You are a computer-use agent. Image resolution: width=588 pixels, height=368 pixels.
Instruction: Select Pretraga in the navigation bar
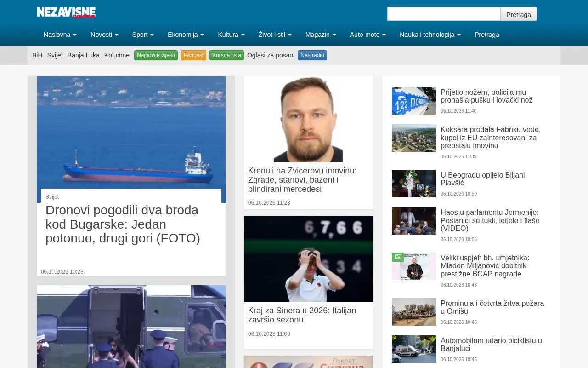point(487,34)
